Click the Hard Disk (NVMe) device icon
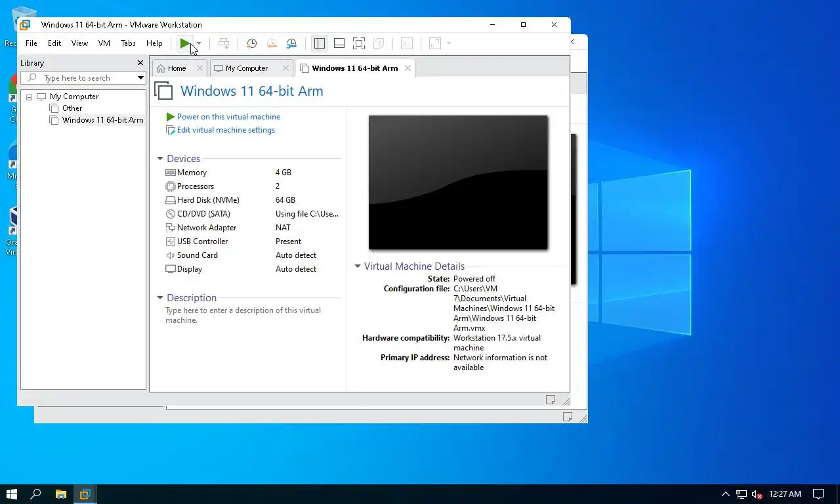 [x=171, y=200]
